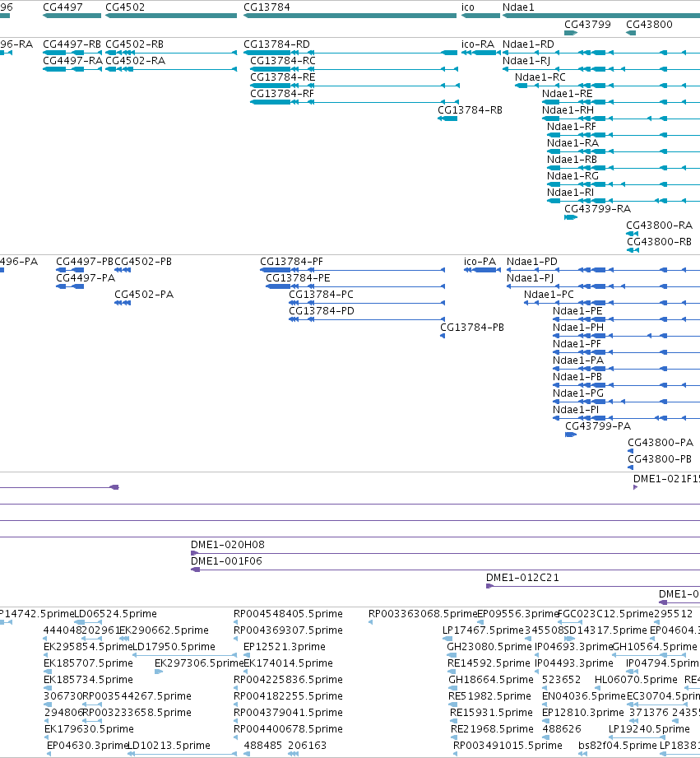The image size is (700, 758).
Task: Click protein Ndae1-PI
Action: [x=626, y=417]
